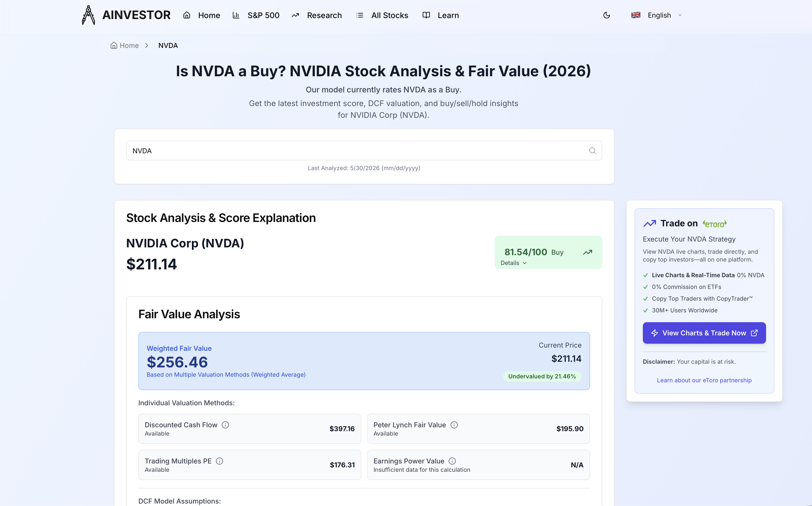Click the language dropdown chevron arrow
This screenshot has width=812, height=506.
tap(680, 15)
